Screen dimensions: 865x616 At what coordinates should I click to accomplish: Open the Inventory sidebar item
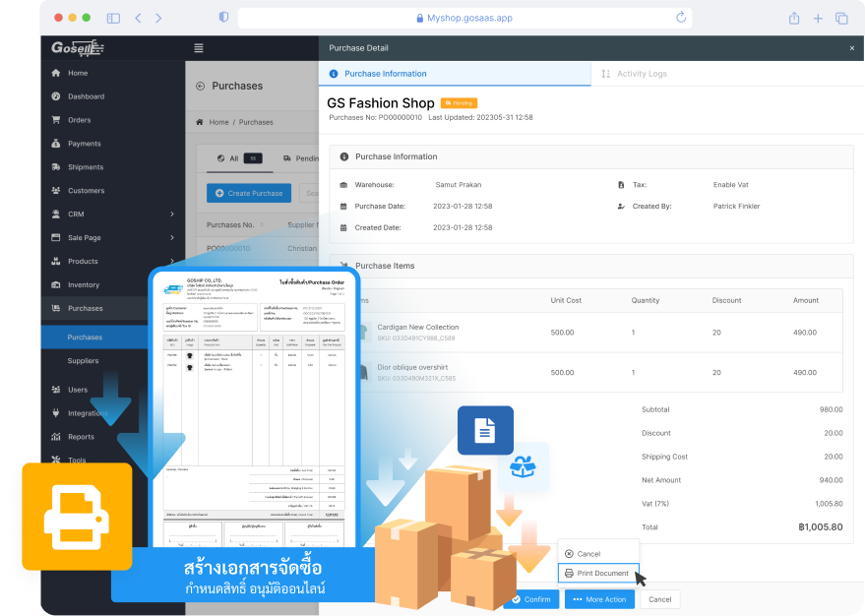click(x=84, y=285)
